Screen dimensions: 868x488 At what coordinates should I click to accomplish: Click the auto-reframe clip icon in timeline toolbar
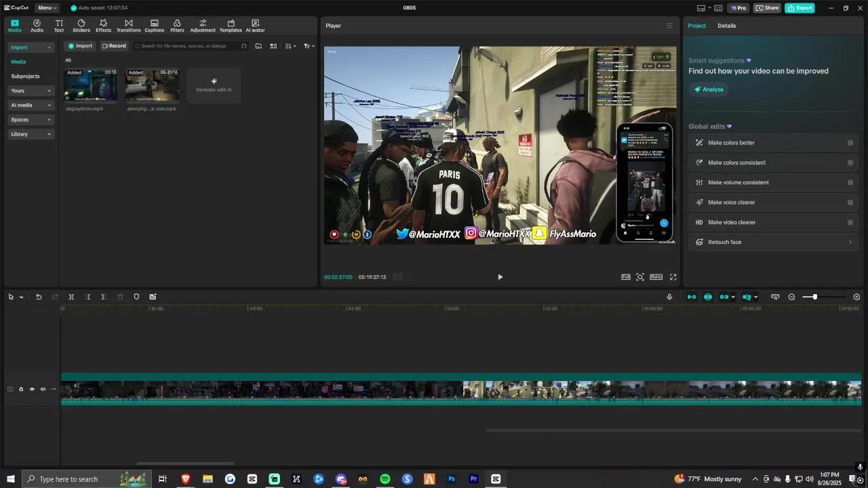click(153, 297)
